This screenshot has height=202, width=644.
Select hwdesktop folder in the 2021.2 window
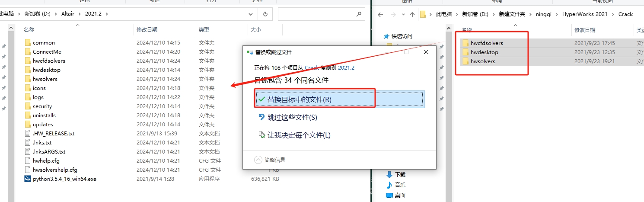tap(46, 70)
